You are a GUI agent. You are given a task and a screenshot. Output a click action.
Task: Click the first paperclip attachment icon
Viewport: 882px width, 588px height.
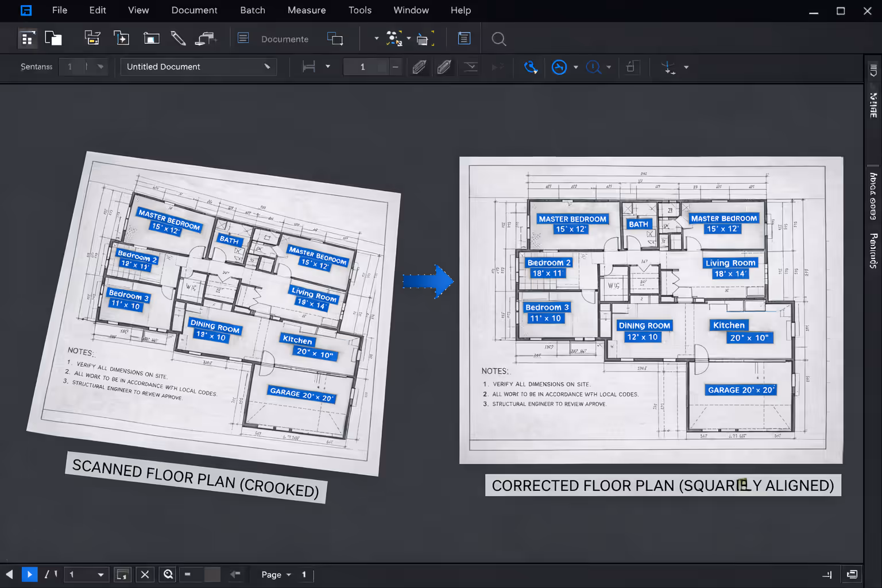point(419,67)
